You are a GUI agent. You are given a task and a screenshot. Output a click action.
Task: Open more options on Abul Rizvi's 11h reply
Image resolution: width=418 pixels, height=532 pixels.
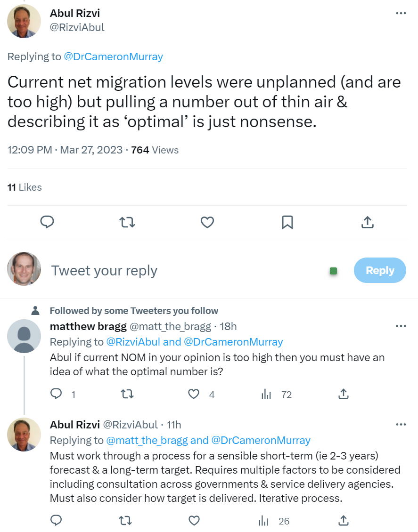401,425
